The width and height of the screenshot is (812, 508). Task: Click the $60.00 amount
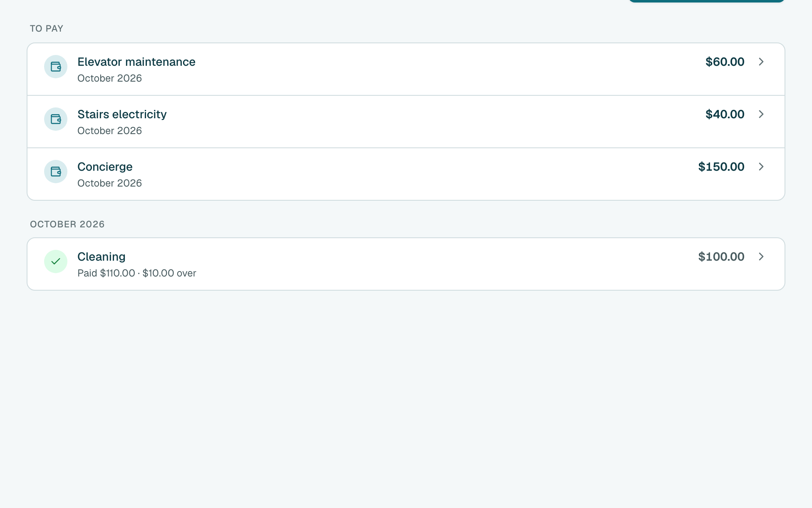[725, 62]
